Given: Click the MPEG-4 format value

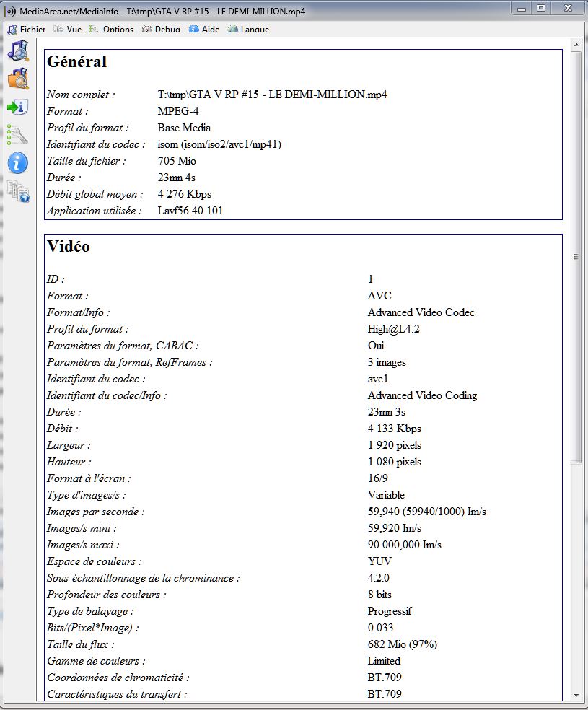Looking at the screenshot, I should pyautogui.click(x=178, y=111).
